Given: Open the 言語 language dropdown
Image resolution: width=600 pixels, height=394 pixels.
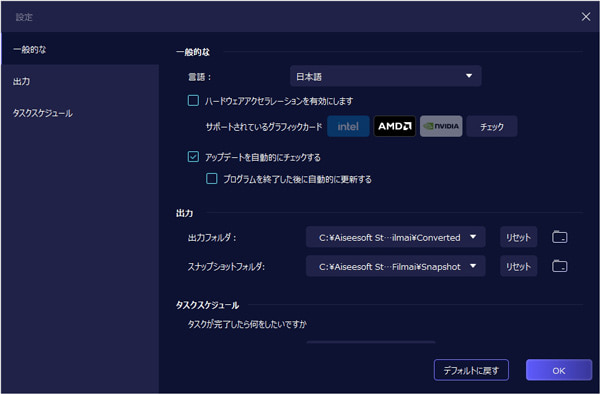Looking at the screenshot, I should tap(385, 76).
